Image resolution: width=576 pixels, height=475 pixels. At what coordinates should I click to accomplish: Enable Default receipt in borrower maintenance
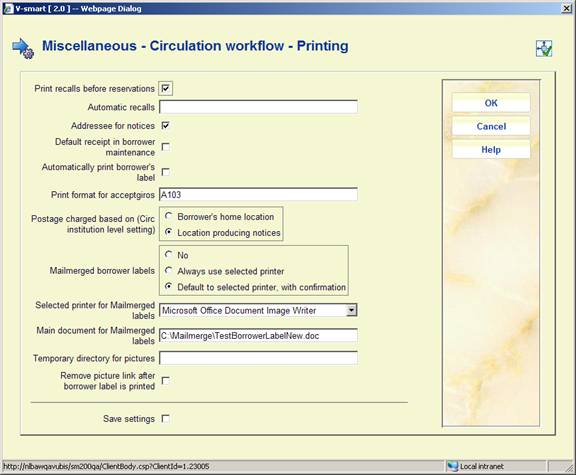[x=166, y=147]
